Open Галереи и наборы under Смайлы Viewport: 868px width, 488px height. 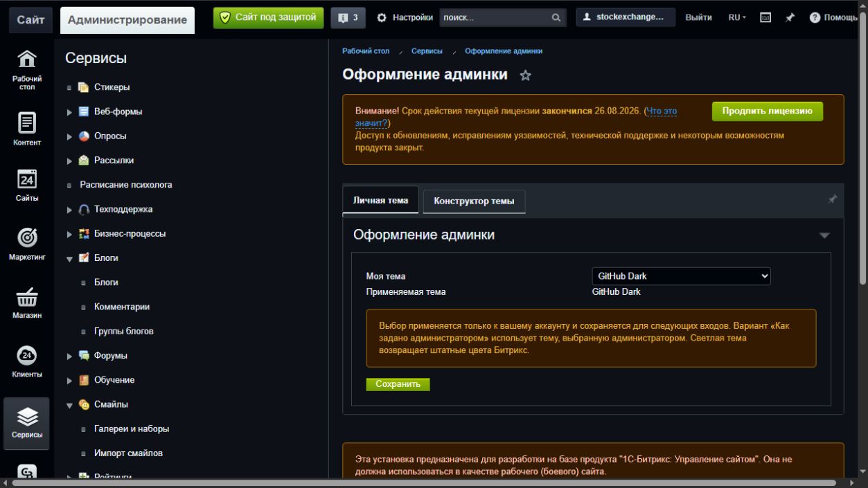click(132, 429)
